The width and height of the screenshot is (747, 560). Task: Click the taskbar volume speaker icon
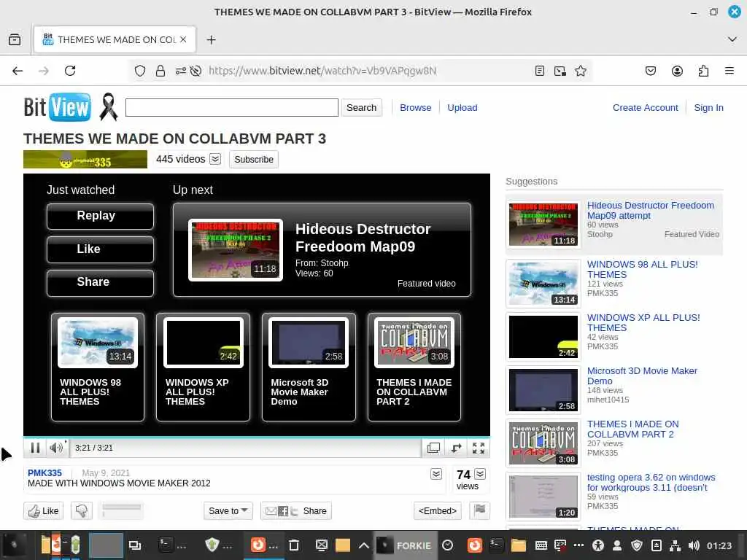click(694, 545)
